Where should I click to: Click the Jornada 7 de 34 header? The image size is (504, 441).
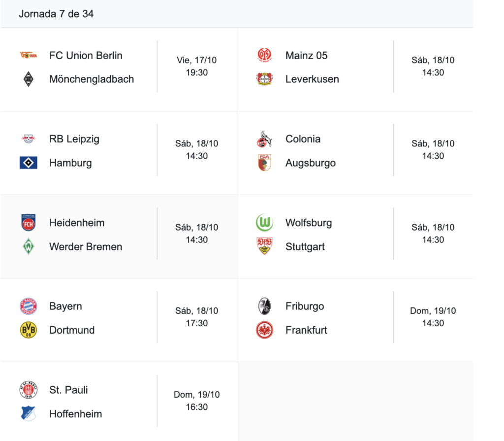tap(56, 14)
